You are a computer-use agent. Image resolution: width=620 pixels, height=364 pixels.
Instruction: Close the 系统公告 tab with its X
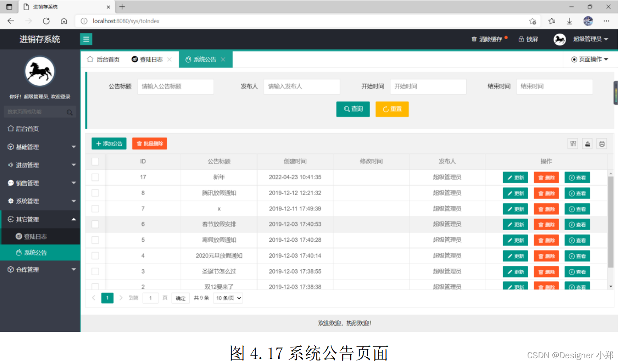[223, 60]
